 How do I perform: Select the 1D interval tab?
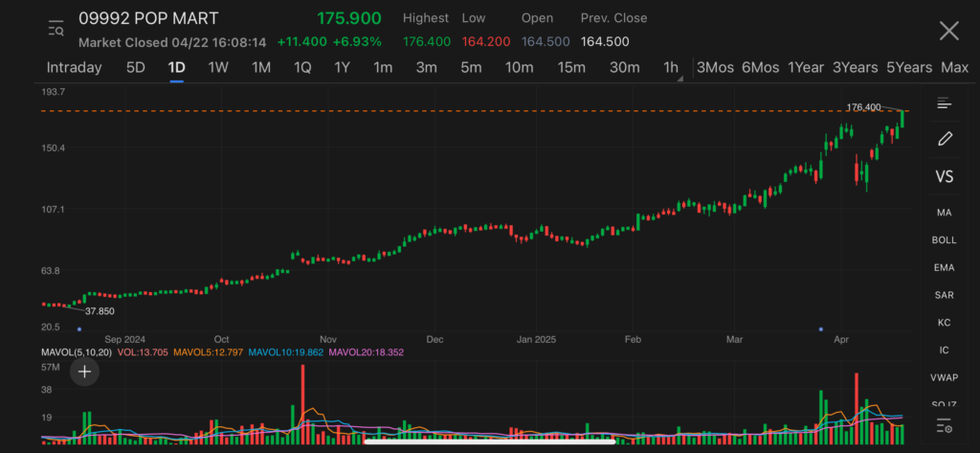coord(176,68)
